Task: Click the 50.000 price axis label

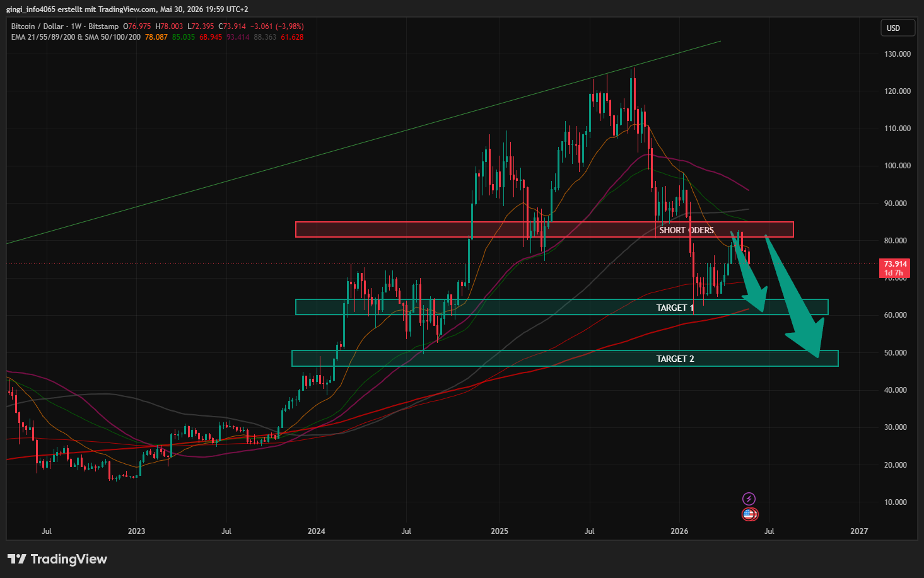Action: (896, 353)
